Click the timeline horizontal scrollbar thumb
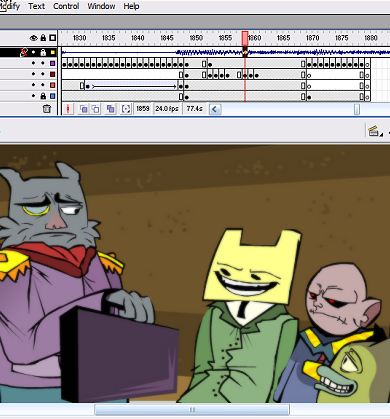 [x=357, y=109]
